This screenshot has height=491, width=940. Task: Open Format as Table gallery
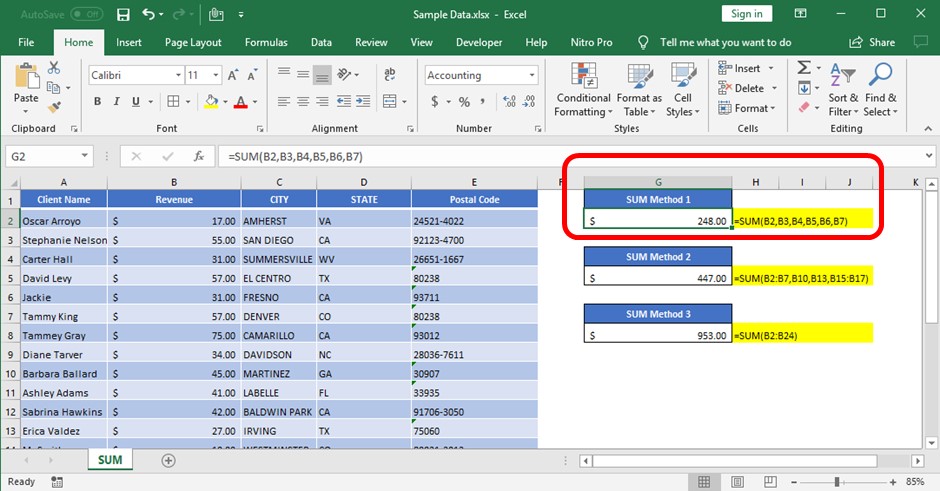639,89
